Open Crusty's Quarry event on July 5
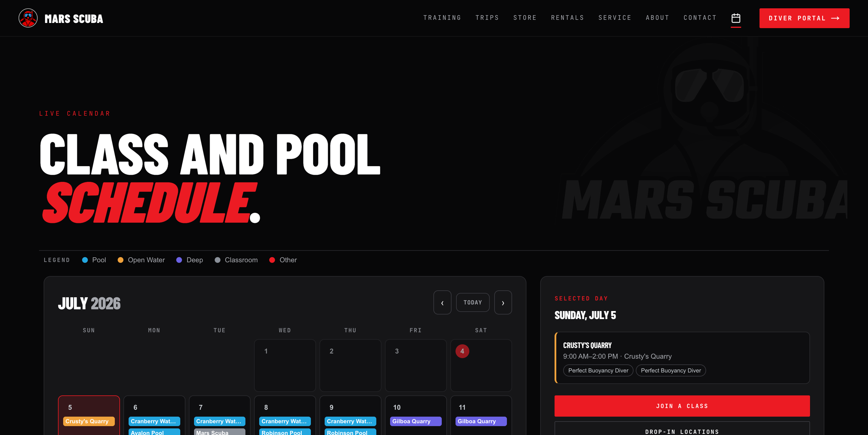Image resolution: width=868 pixels, height=435 pixels. click(89, 421)
